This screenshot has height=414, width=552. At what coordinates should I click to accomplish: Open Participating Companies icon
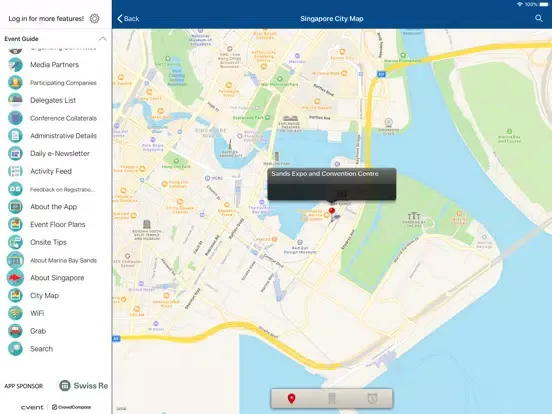tap(15, 83)
